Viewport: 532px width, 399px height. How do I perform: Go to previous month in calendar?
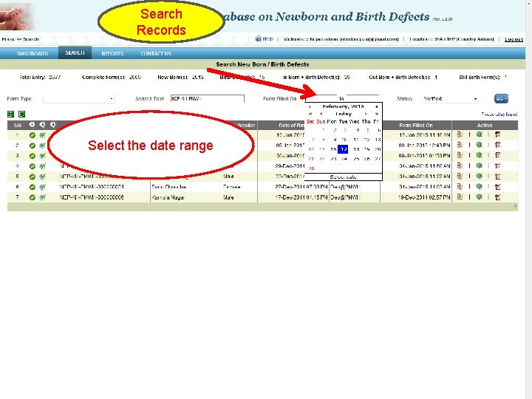(321, 114)
